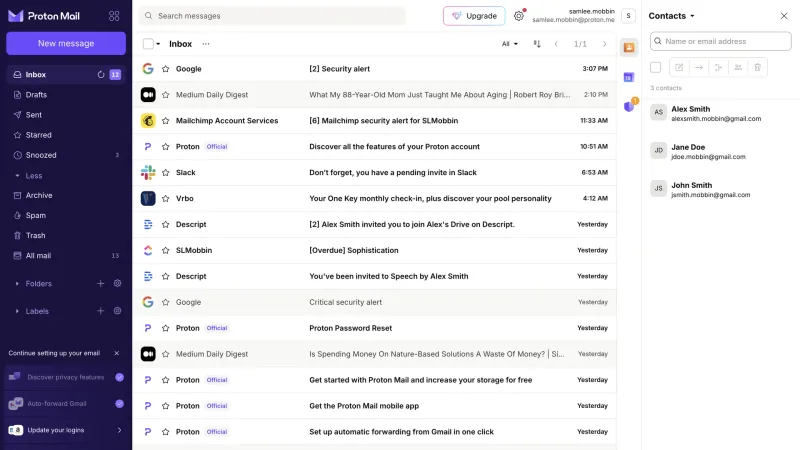This screenshot has width=800, height=450.
Task: Add a new folder with plus icon
Action: 101,283
